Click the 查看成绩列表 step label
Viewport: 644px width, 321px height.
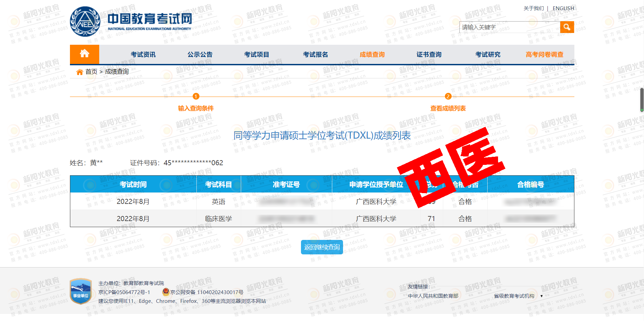(x=448, y=108)
